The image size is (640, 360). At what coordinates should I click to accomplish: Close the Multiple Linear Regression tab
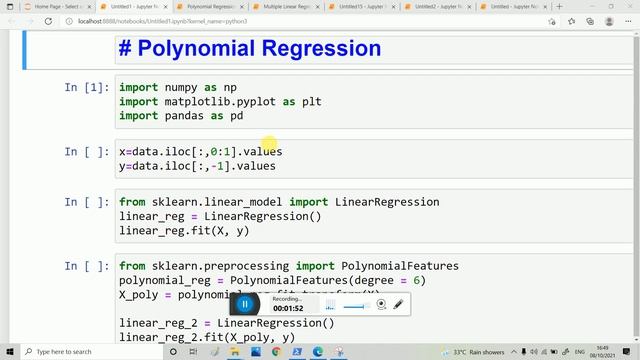pyautogui.click(x=318, y=7)
